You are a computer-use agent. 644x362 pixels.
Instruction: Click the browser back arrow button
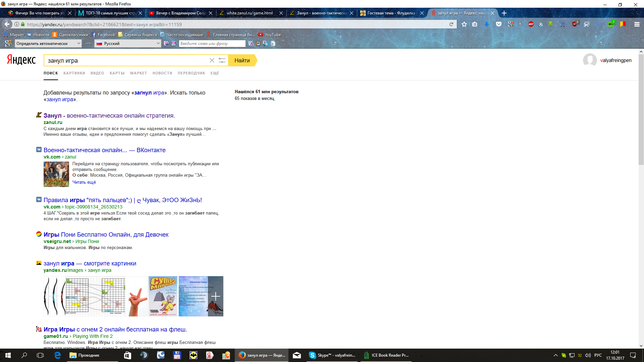tap(7, 24)
